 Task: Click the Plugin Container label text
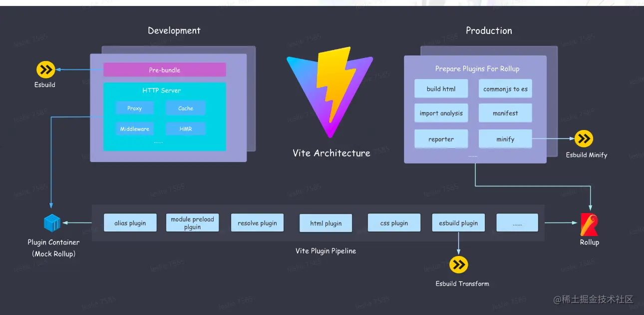[53, 242]
